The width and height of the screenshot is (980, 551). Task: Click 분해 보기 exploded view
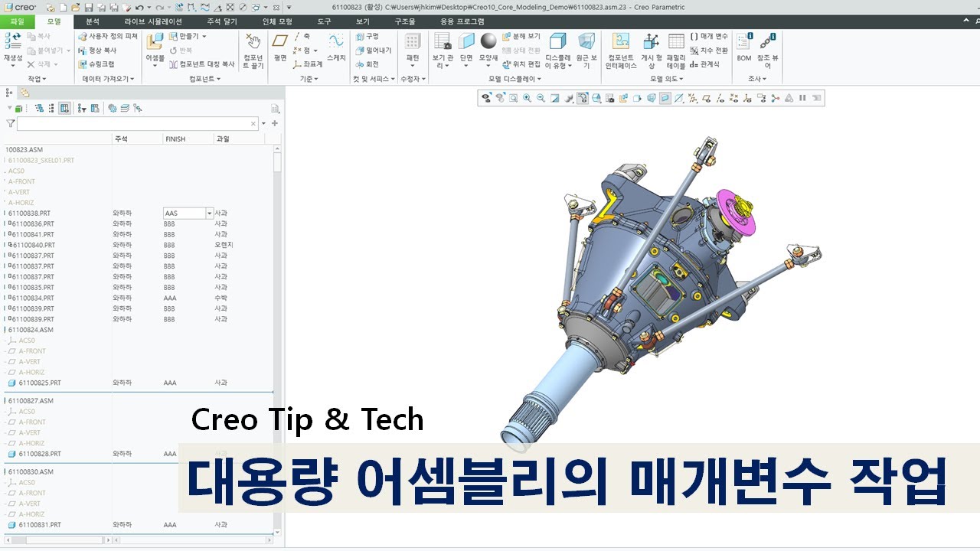pyautogui.click(x=521, y=36)
